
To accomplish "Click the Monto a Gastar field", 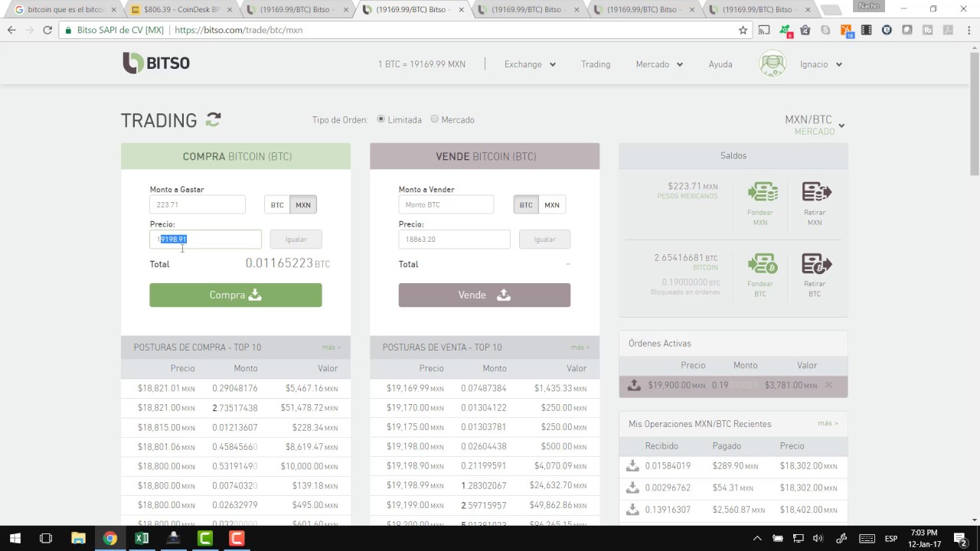I will pos(198,204).
